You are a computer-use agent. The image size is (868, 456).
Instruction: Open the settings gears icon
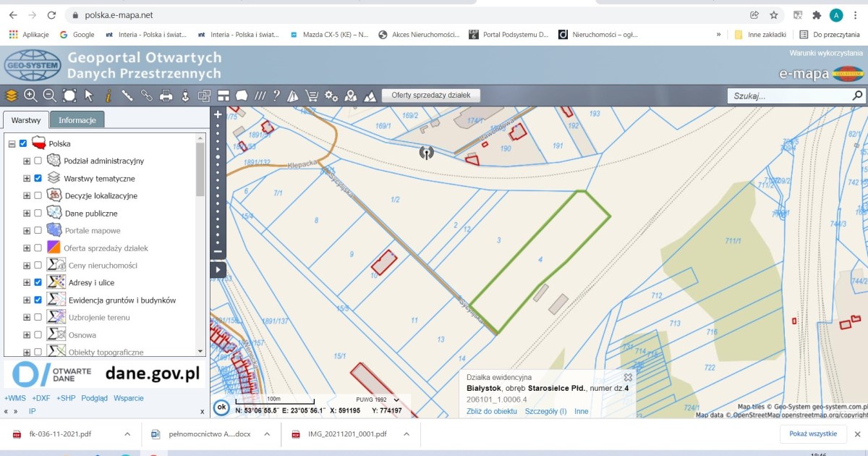click(x=331, y=96)
